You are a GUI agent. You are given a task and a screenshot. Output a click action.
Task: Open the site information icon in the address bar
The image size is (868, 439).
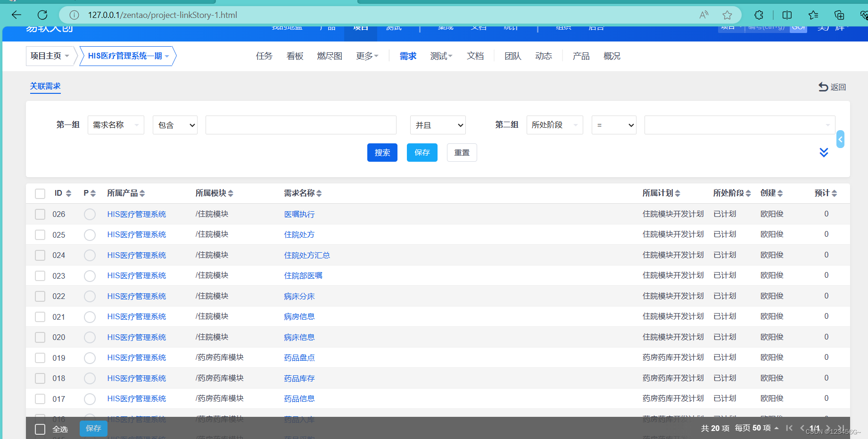[x=74, y=15]
